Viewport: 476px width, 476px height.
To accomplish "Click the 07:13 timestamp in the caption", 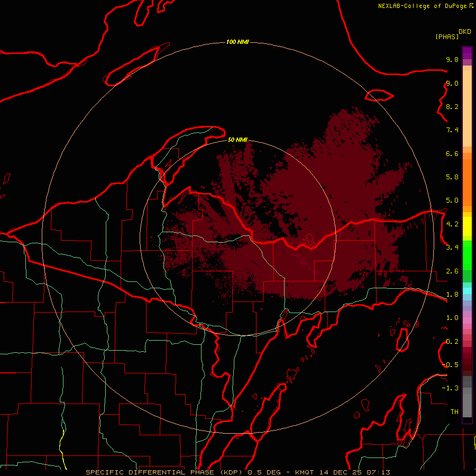I will click(378, 472).
